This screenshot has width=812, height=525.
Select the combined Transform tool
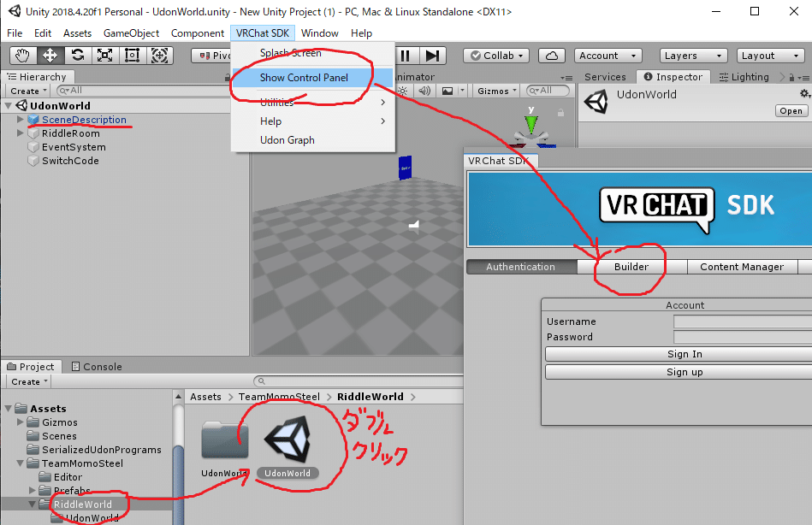pos(159,56)
